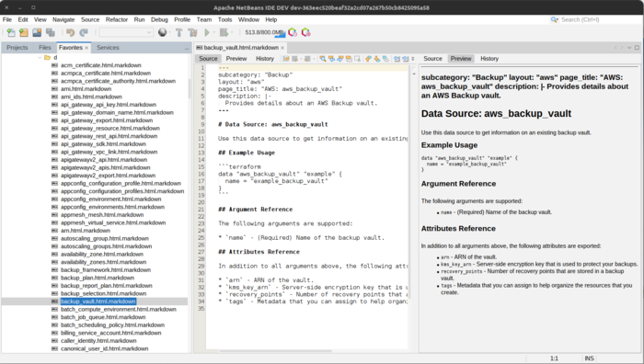Switch to the Projects tab
Image resolution: width=644 pixels, height=364 pixels.
(17, 48)
